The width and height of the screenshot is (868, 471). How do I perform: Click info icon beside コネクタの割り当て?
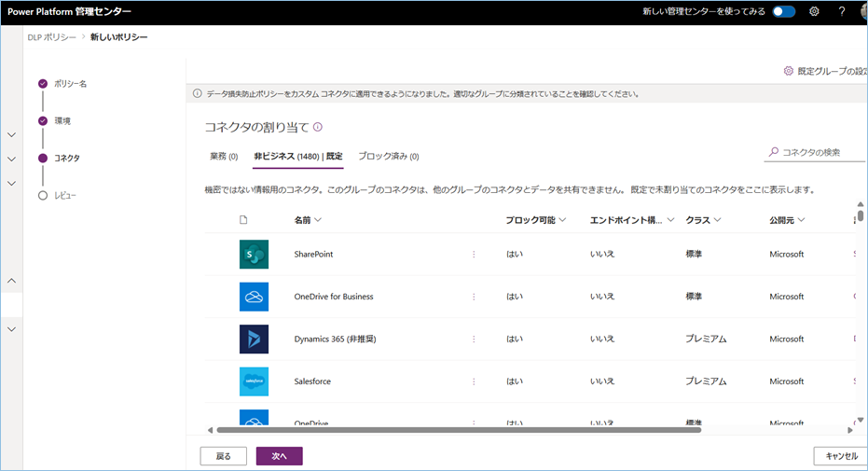click(318, 127)
